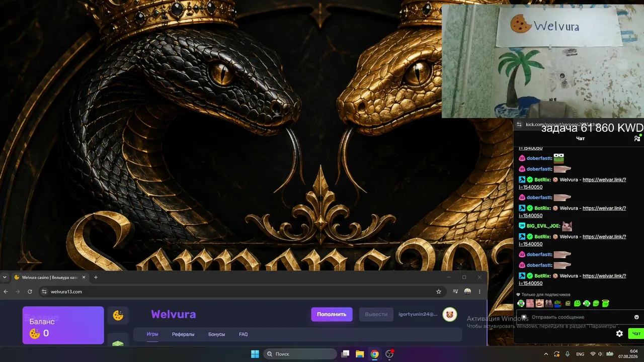Open the bear avatar profile picture
Viewport: 644px width, 362px height.
(449, 314)
